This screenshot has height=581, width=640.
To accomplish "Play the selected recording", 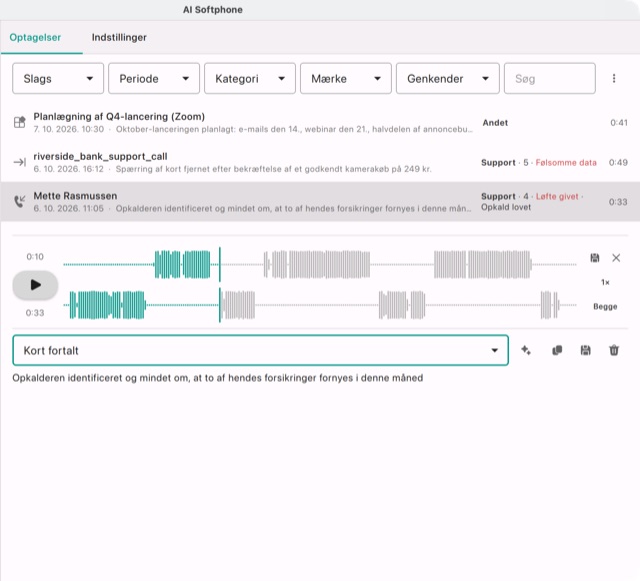I will pos(35,285).
